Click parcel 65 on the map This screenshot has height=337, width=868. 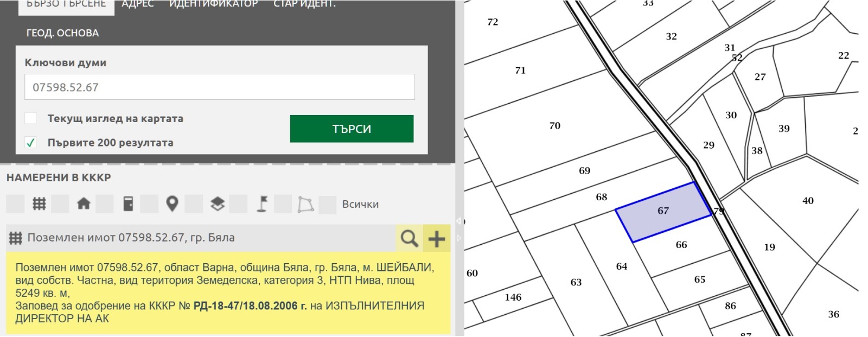point(700,280)
